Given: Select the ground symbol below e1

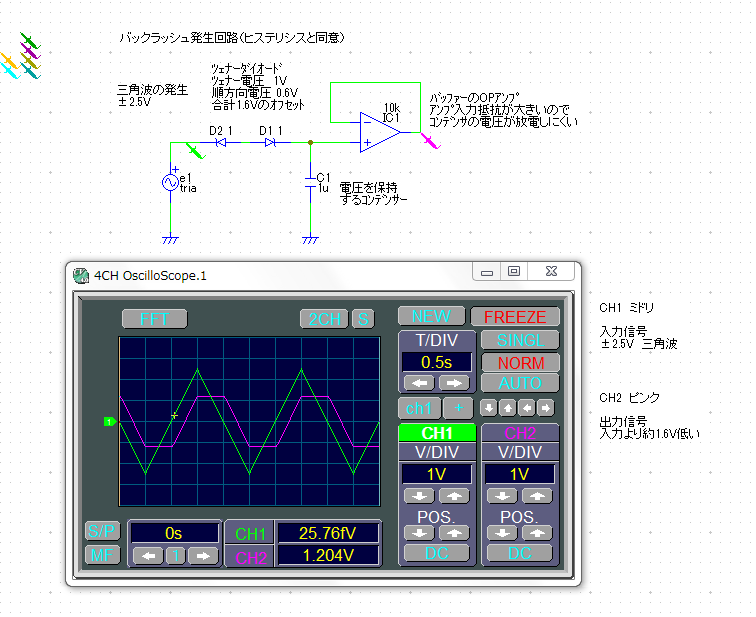Looking at the screenshot, I should click(x=170, y=240).
